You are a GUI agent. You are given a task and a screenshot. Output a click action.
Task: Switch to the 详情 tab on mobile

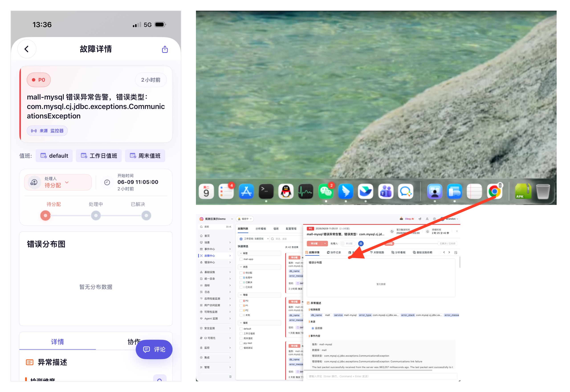57,342
